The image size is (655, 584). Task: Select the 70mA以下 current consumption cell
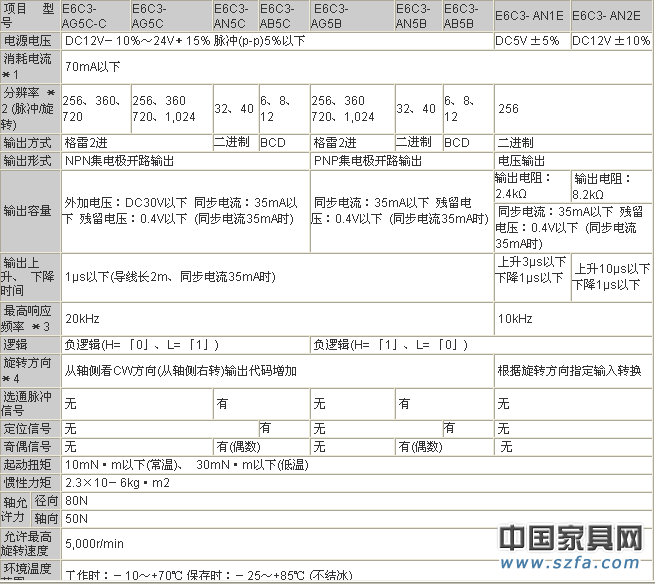pyautogui.click(x=95, y=67)
